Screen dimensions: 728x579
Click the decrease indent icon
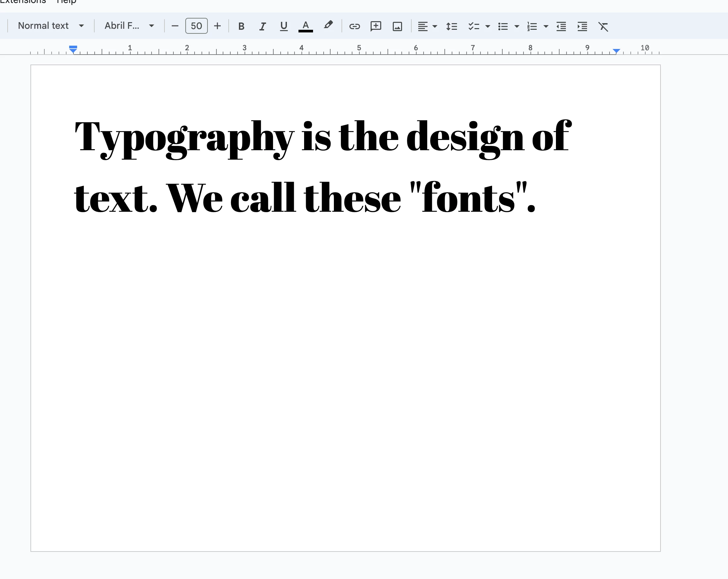pyautogui.click(x=561, y=26)
